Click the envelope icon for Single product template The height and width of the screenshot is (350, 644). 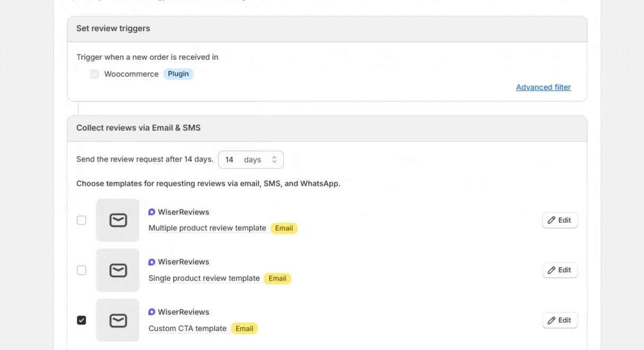tap(118, 271)
